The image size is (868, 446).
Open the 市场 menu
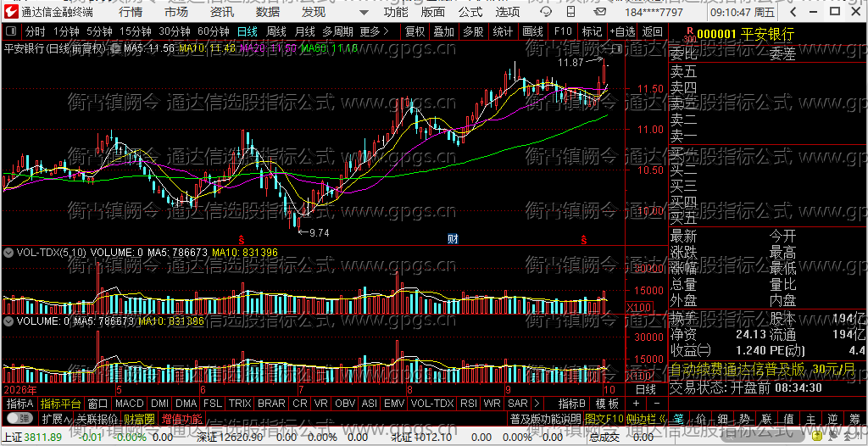point(176,12)
